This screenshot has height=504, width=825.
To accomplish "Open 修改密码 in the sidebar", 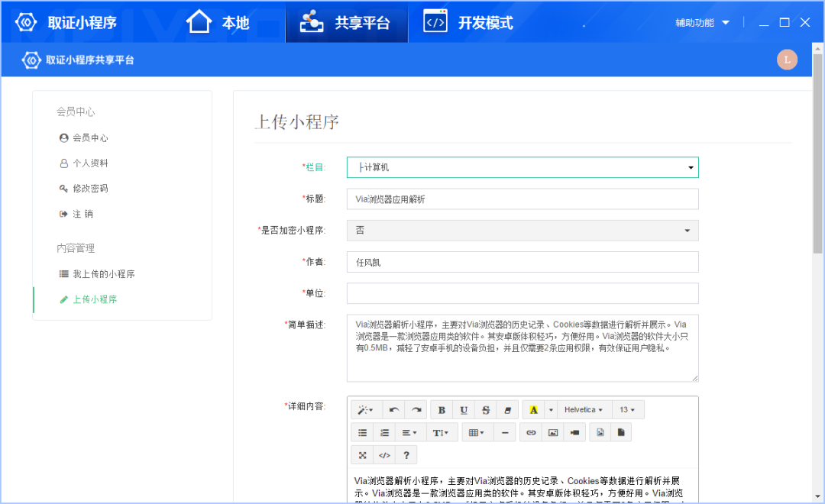I will coord(84,189).
